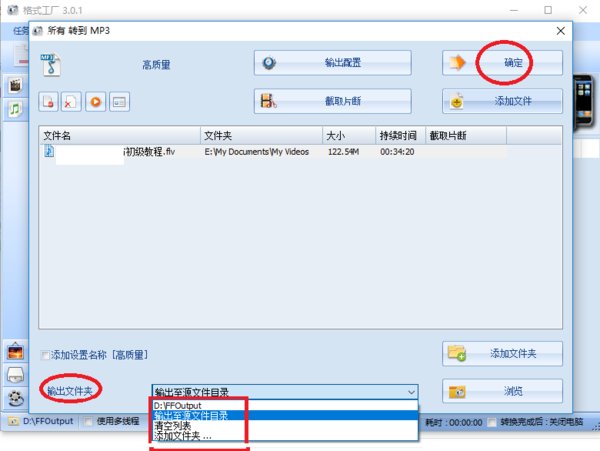Click the remove file icon in the toolbar
Viewport: 600px width, 451px height.
coord(48,102)
